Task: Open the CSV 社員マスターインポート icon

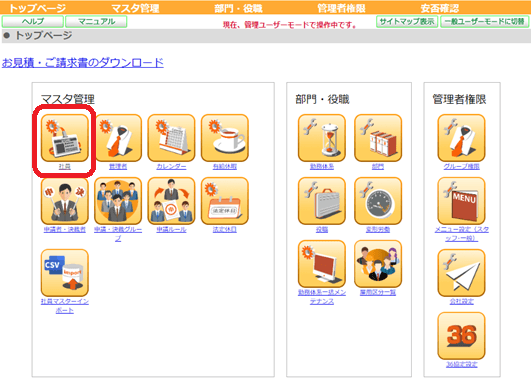Action: (64, 273)
